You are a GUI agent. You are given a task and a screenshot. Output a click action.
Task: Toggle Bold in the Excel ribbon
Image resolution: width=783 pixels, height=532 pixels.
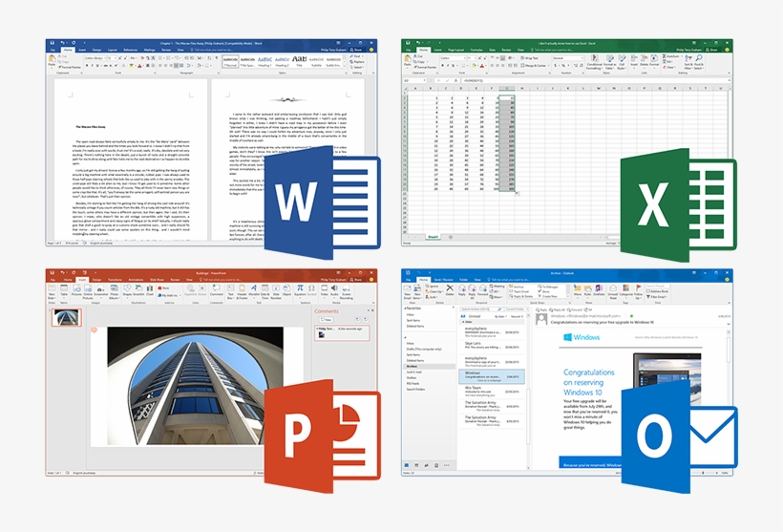tap(442, 66)
